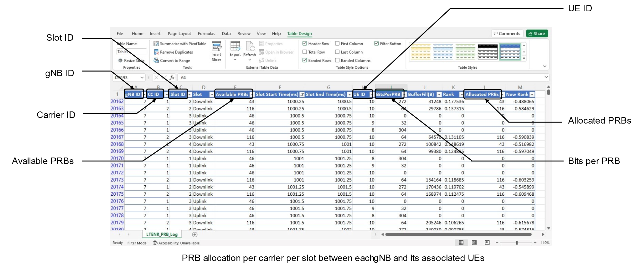
Task: Click the Refresh table data icon
Action: 250,46
